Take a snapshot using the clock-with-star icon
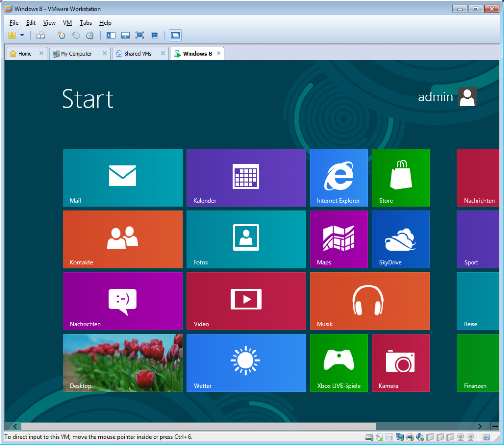The image size is (504, 445). click(x=61, y=35)
